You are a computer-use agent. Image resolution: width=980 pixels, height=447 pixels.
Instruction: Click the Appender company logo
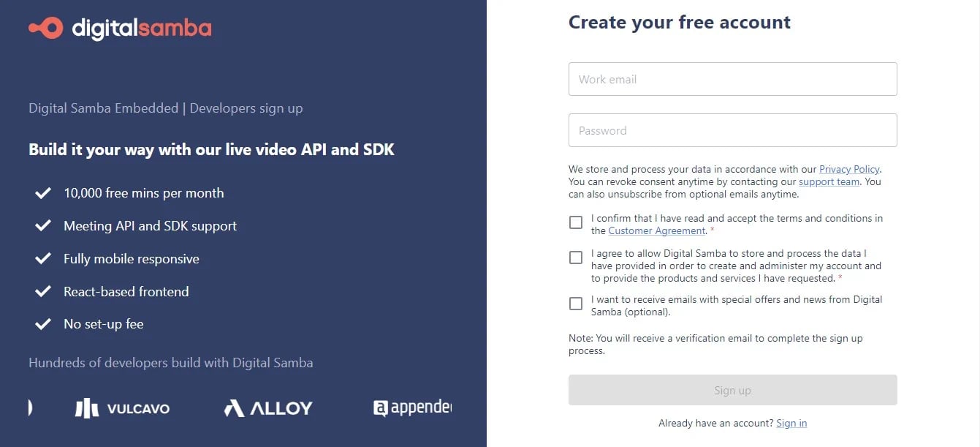click(412, 408)
